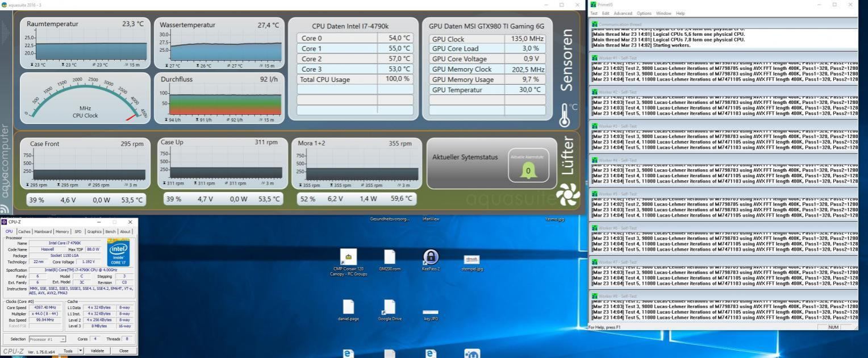
Task: Click the Communication thread window icon
Action: (x=595, y=24)
